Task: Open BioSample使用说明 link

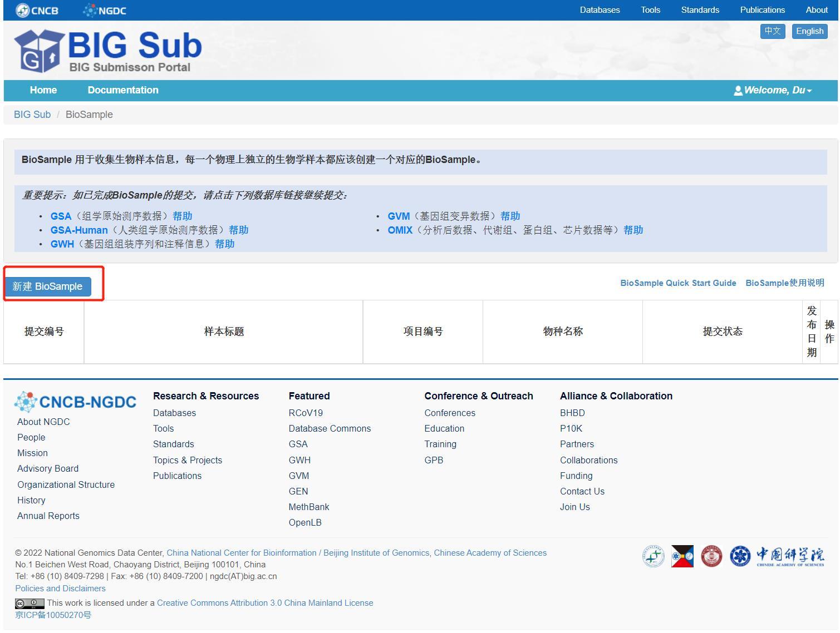Action: pos(785,283)
